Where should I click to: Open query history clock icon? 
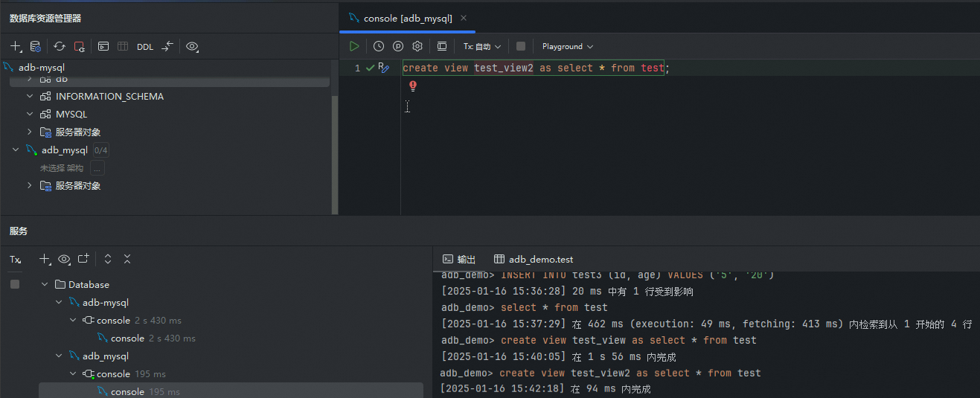(379, 46)
